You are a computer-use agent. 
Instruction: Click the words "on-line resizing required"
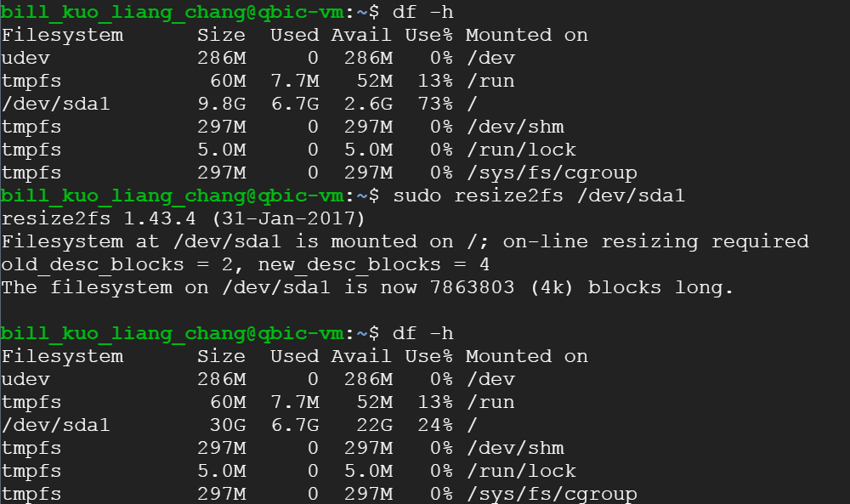(x=655, y=241)
